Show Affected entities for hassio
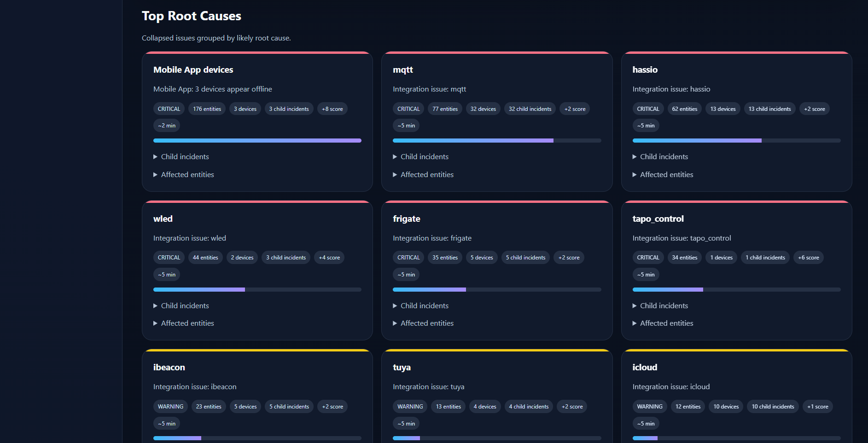 [x=663, y=175]
